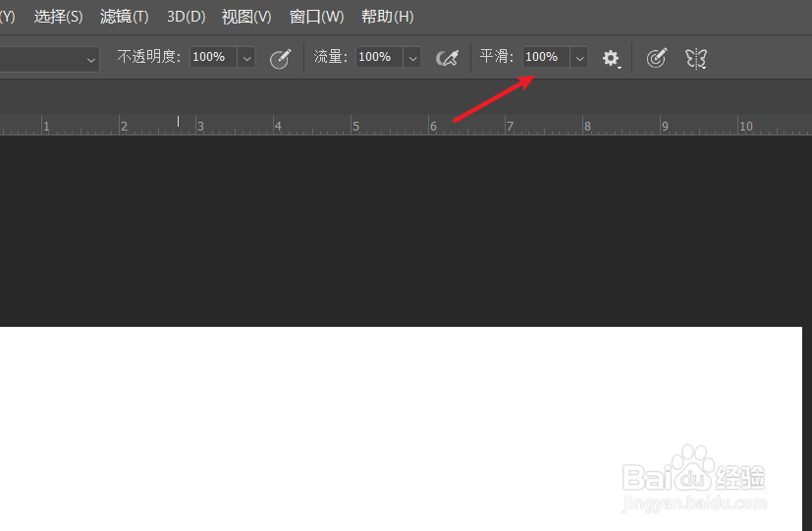Click the 平滑 label
Screen dimensions: 812x531
point(496,56)
